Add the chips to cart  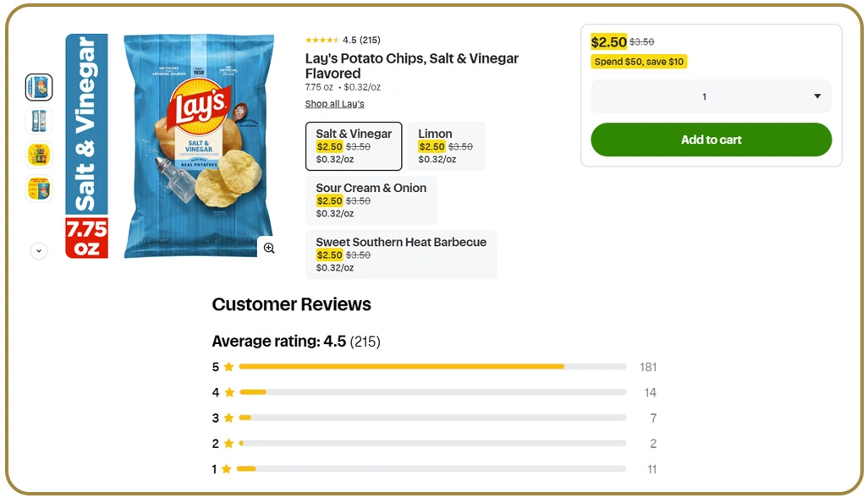tap(711, 140)
